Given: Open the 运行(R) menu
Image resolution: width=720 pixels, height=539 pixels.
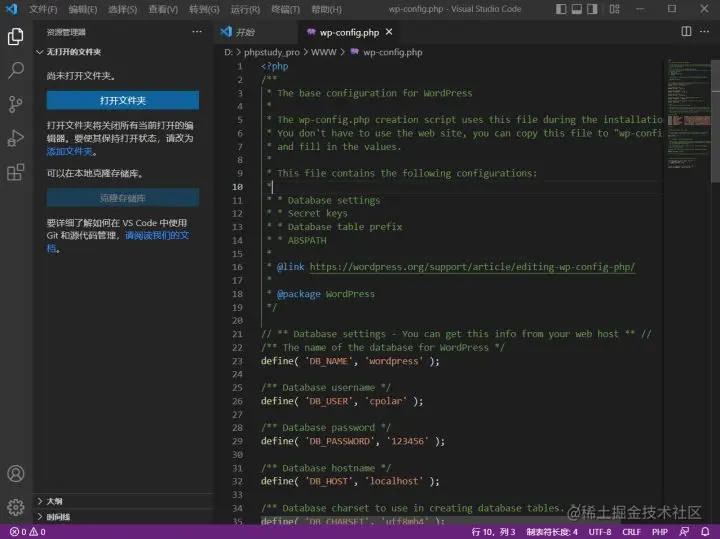Looking at the screenshot, I should pos(245,9).
